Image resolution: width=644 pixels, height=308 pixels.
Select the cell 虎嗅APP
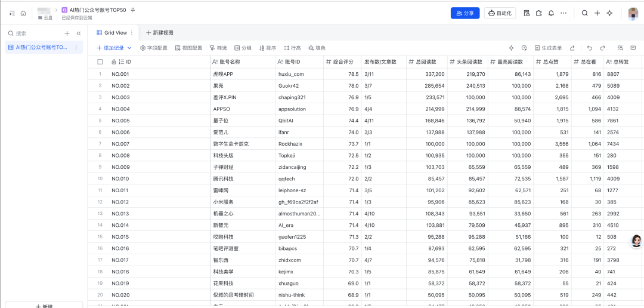click(243, 74)
